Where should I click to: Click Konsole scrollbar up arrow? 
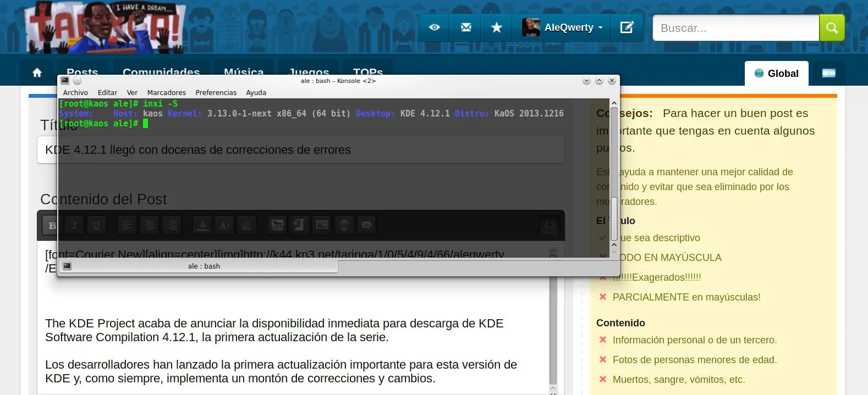tap(614, 103)
